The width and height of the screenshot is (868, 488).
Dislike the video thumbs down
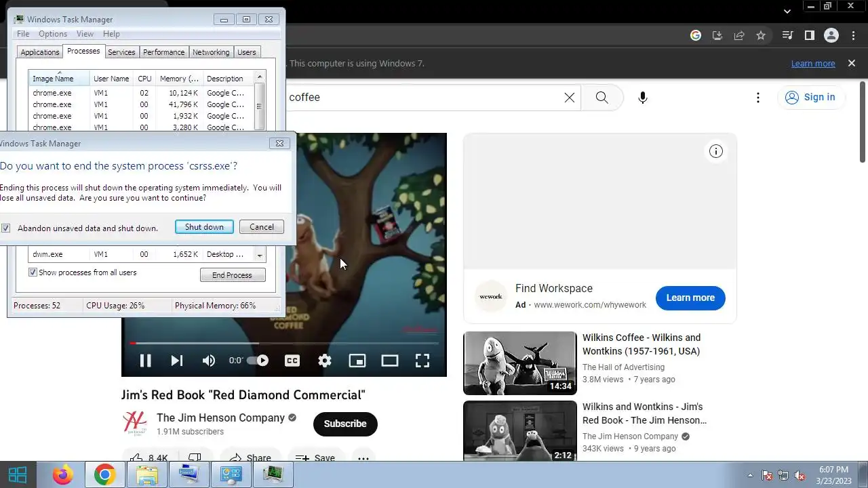pos(195,457)
